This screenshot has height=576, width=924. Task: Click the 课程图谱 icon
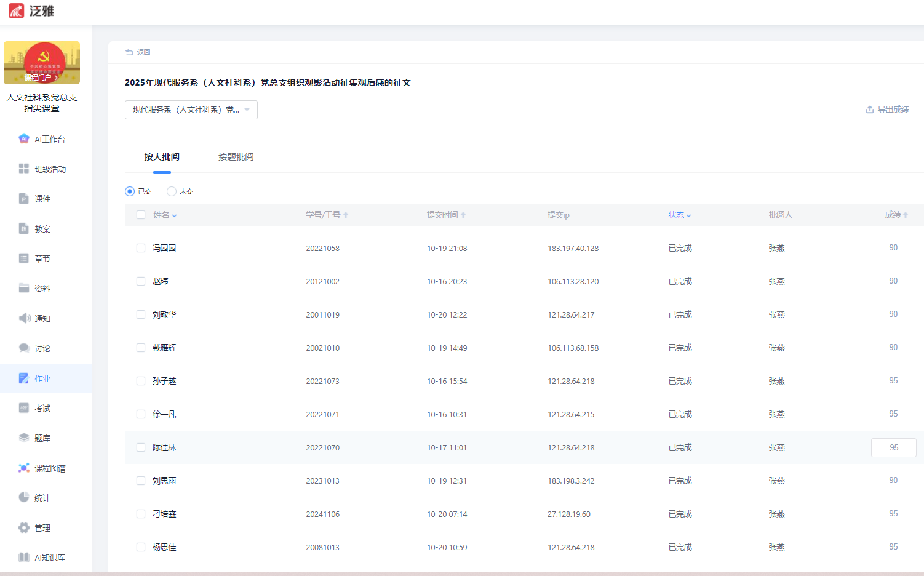[x=24, y=468]
